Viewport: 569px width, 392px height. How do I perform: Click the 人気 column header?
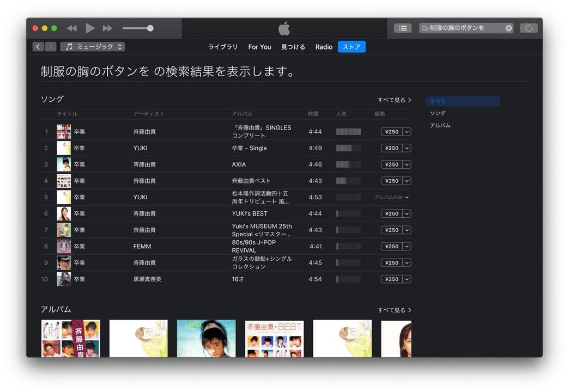[x=341, y=114]
